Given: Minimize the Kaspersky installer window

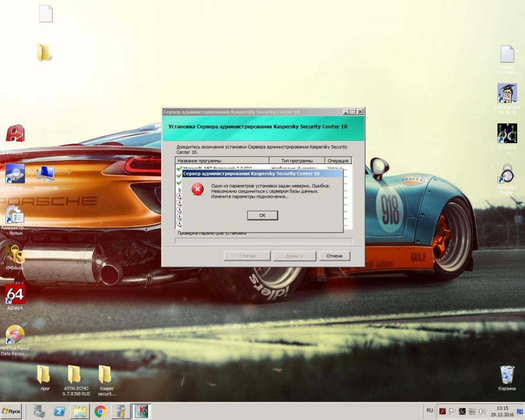Looking at the screenshot, I should point(346,112).
